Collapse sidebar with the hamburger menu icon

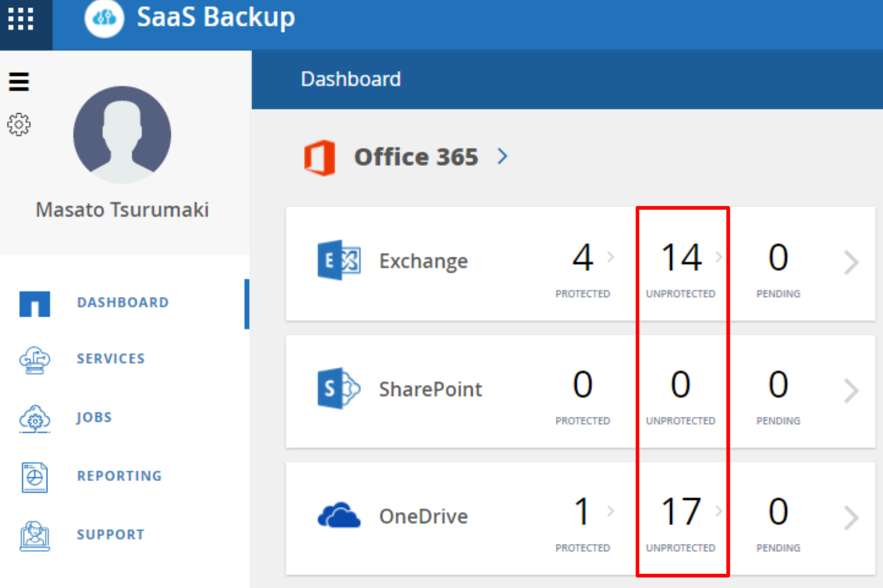pos(19,82)
